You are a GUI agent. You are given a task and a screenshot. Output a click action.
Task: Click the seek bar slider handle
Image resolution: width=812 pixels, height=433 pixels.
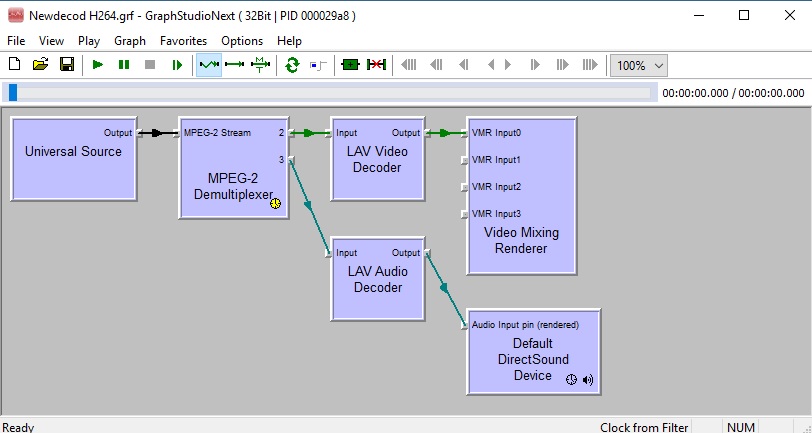click(12, 93)
